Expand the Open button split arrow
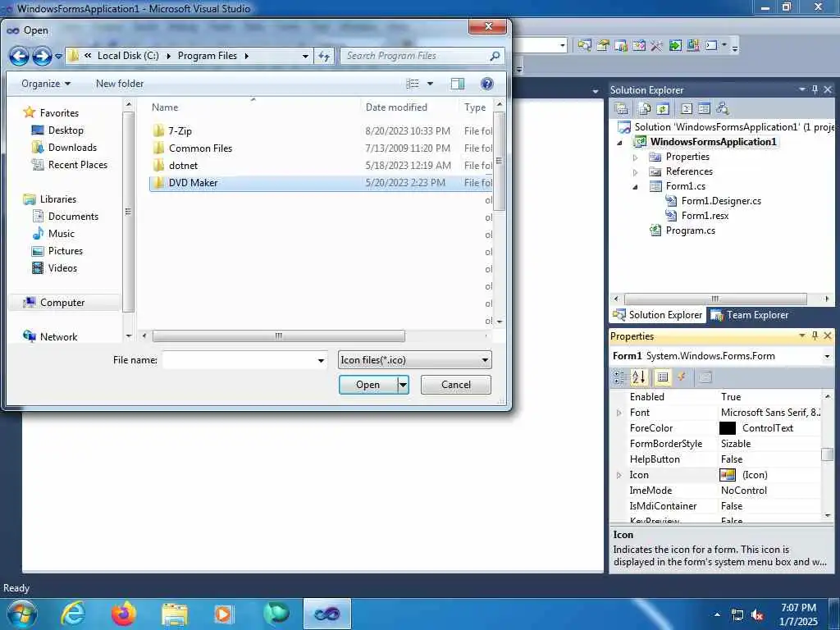The image size is (840, 630). tap(404, 385)
